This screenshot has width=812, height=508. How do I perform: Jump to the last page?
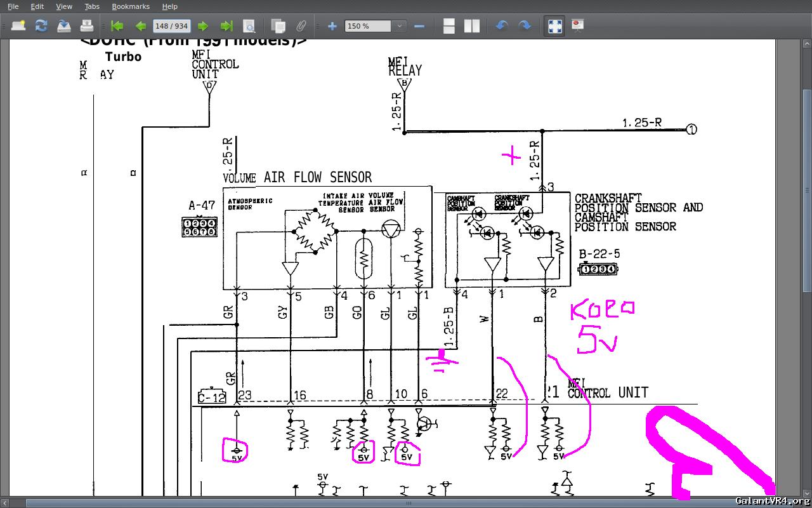(x=226, y=26)
